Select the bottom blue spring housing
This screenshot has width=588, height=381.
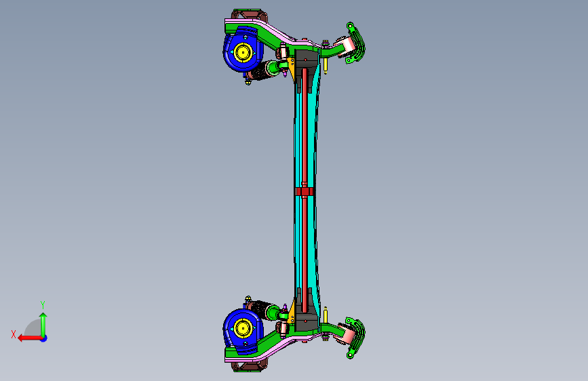[x=242, y=331]
